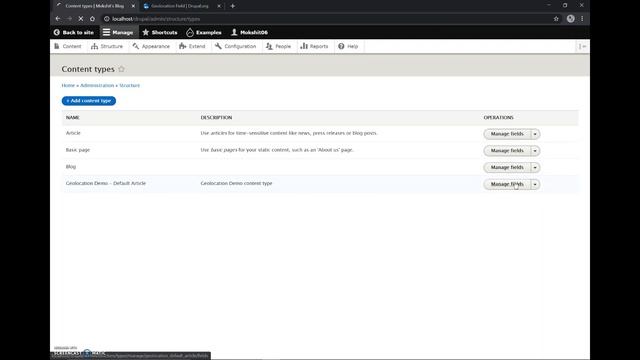The image size is (640, 360).
Task: Click Manage fields for Geolocation Demo
Action: tap(507, 184)
